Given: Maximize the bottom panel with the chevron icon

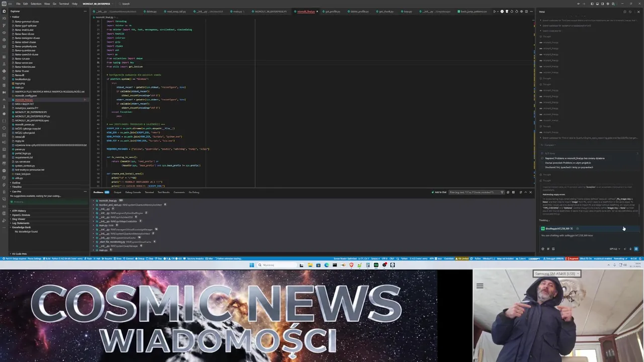Looking at the screenshot, I should tap(526, 192).
